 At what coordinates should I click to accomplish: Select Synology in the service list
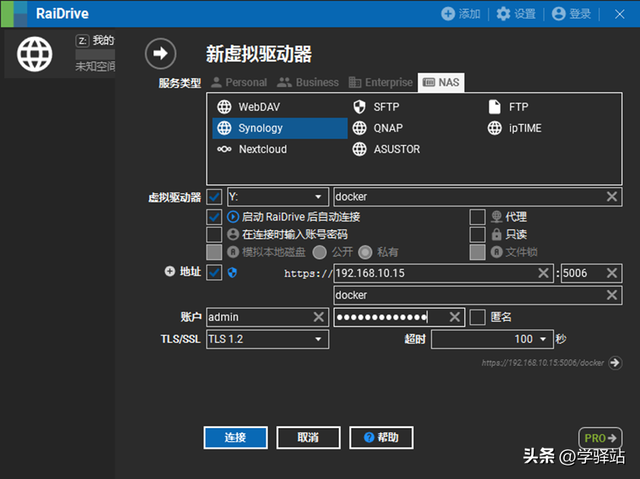point(280,128)
